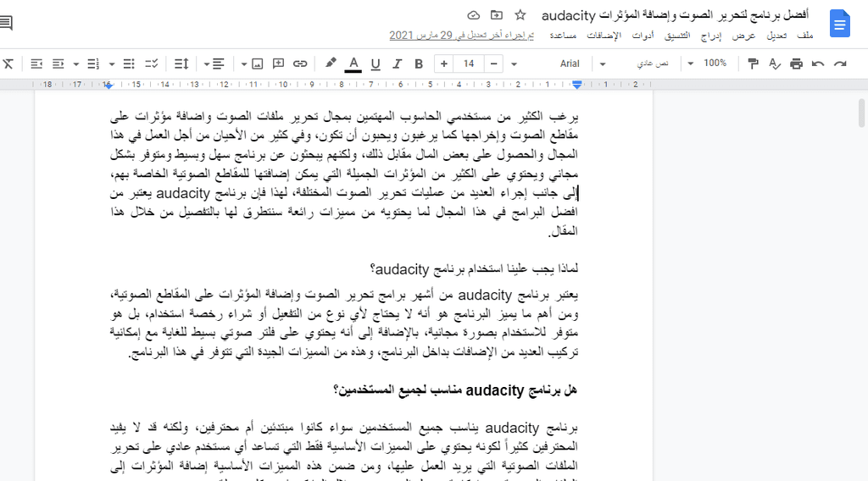
Task: Open comment history icon
Action: click(x=6, y=23)
